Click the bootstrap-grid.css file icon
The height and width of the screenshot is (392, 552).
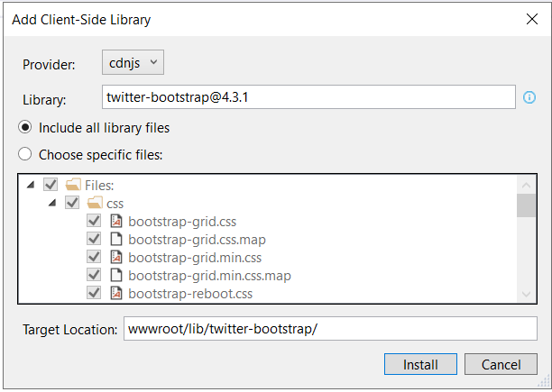[x=116, y=221]
